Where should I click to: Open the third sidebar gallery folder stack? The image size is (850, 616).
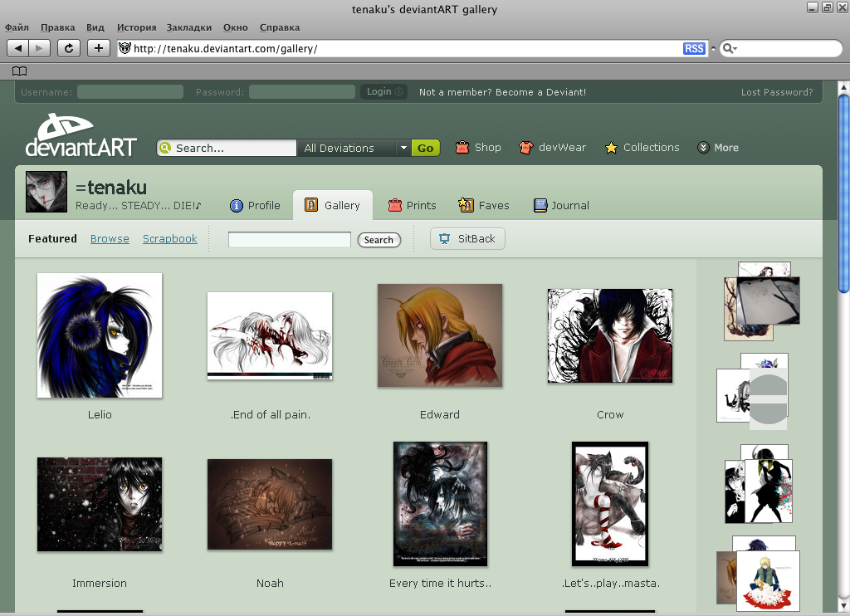pos(759,484)
